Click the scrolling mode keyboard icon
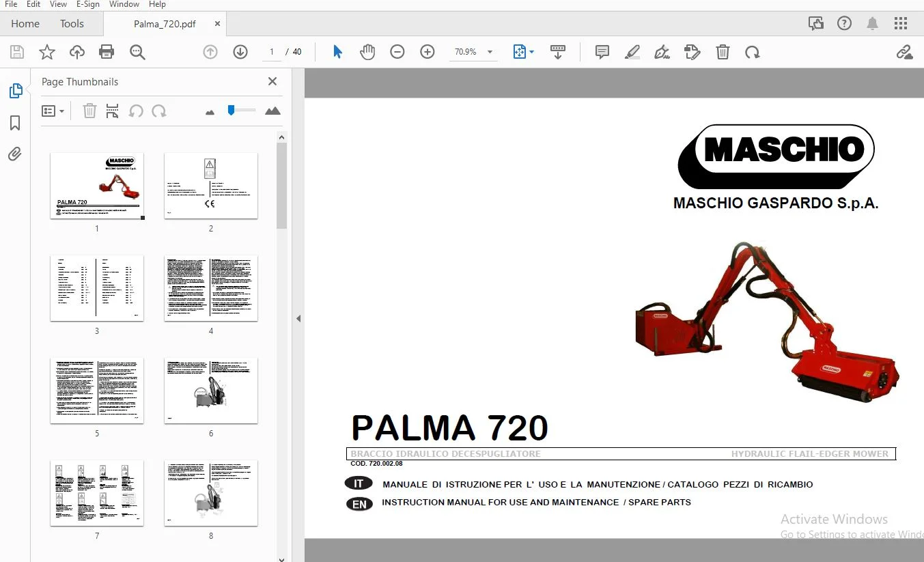Viewport: 924px width, 562px height. click(558, 52)
